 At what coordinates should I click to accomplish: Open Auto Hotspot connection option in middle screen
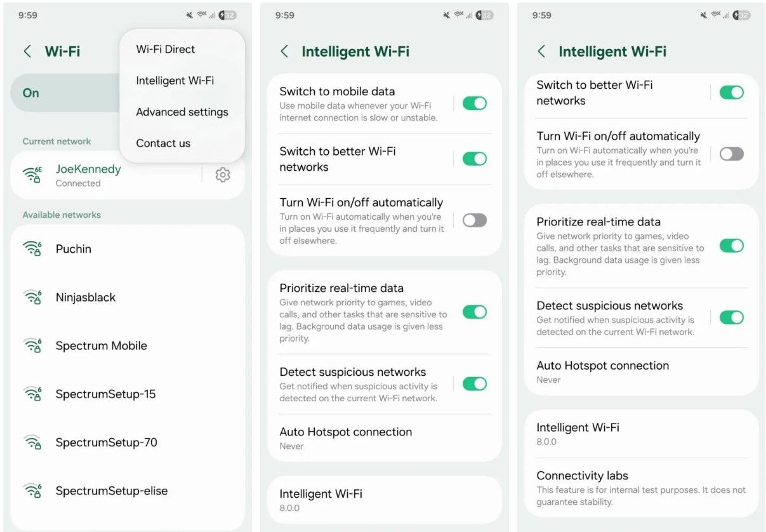(385, 438)
